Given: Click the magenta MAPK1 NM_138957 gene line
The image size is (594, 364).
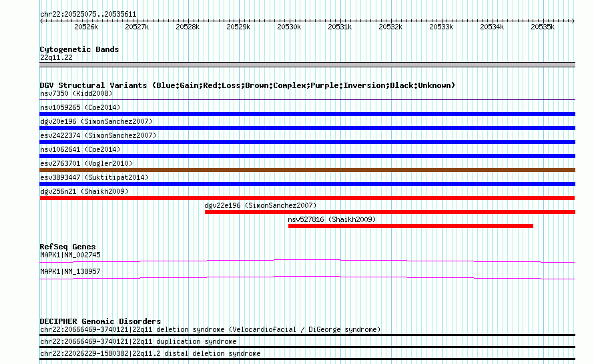Looking at the screenshot, I should click(307, 278).
